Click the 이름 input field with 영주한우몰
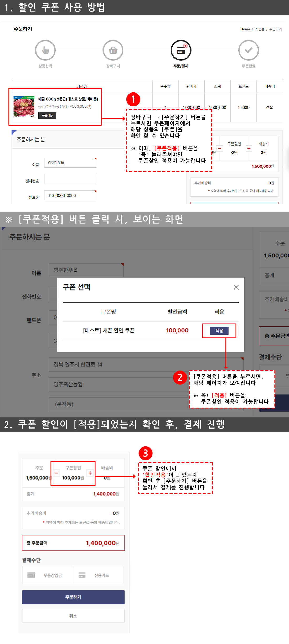The image size is (289, 644). tap(70, 163)
